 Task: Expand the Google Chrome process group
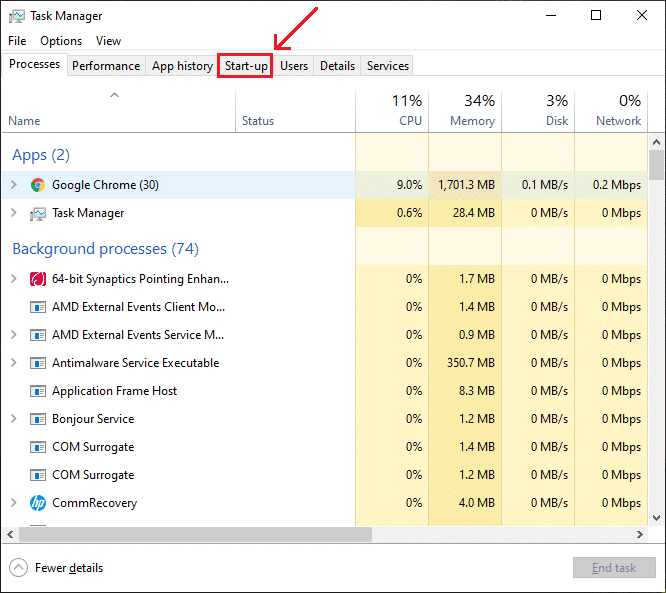13,185
